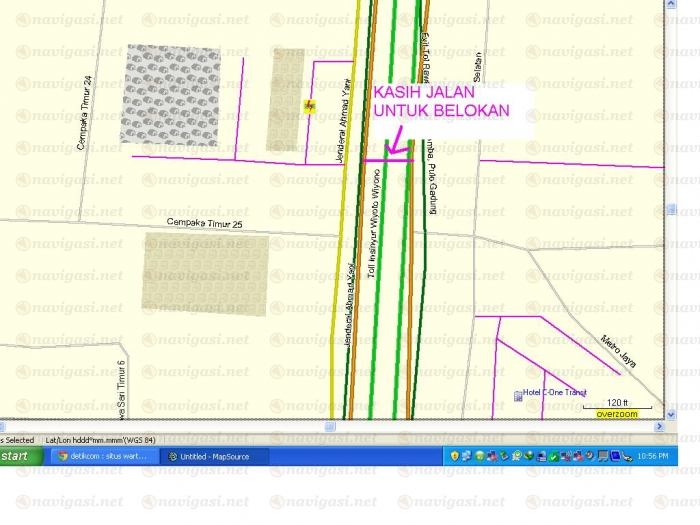700x525 pixels.
Task: Switch to the detik.com Chrome window
Action: [102, 456]
